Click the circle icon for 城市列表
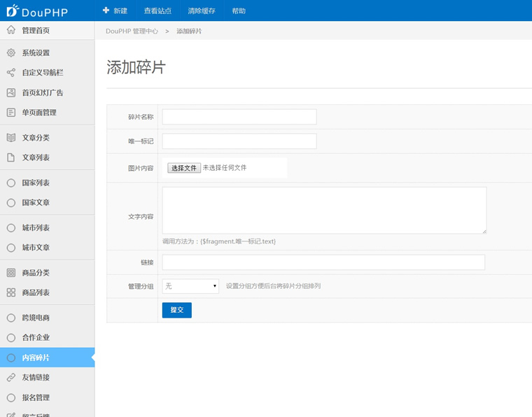This screenshot has width=532, height=417. pyautogui.click(x=11, y=228)
